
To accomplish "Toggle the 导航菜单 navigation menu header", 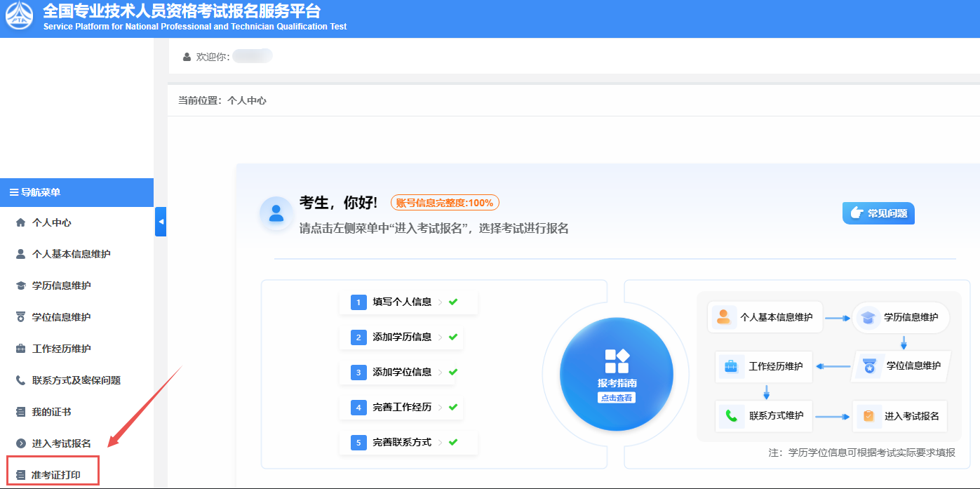I will point(76,192).
